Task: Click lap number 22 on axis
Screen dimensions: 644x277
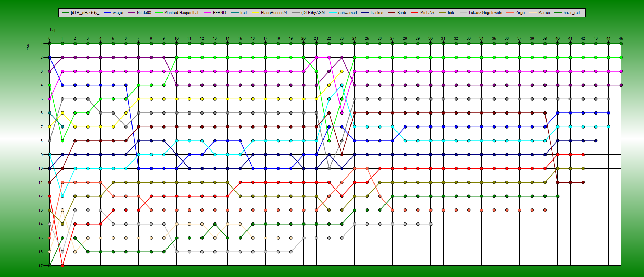Action: pos(329,38)
